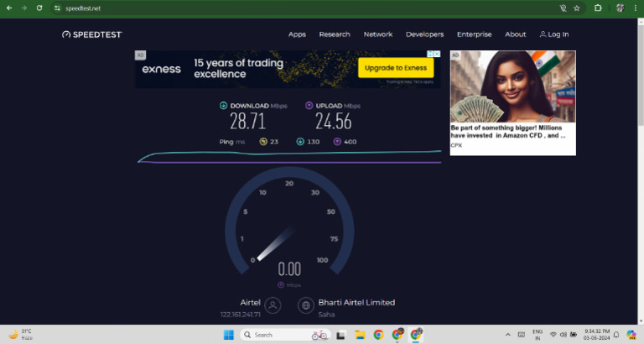Click the Bharti Airtel Limited server name
The height and width of the screenshot is (344, 644).
[356, 303]
